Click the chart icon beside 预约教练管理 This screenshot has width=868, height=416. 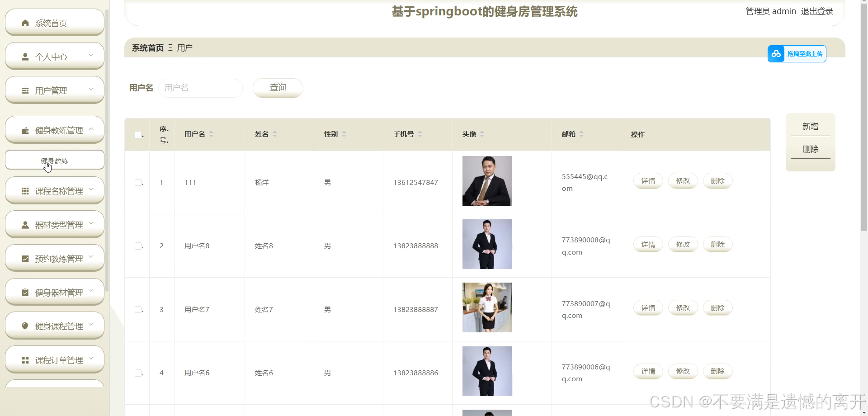(25, 259)
